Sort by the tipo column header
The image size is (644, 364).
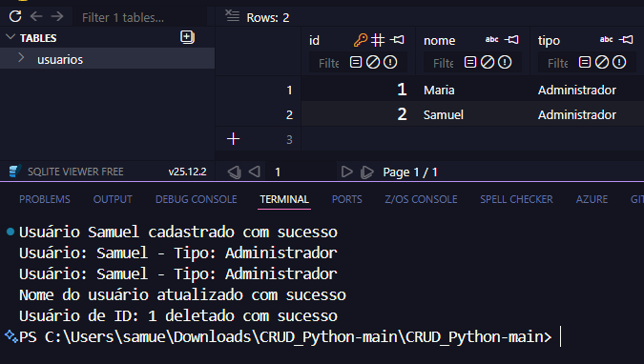coord(549,41)
